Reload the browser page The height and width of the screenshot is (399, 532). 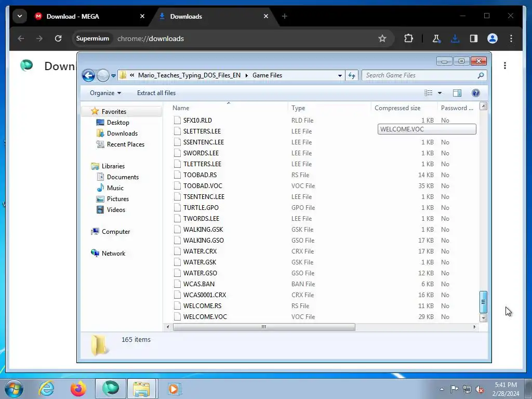58,38
